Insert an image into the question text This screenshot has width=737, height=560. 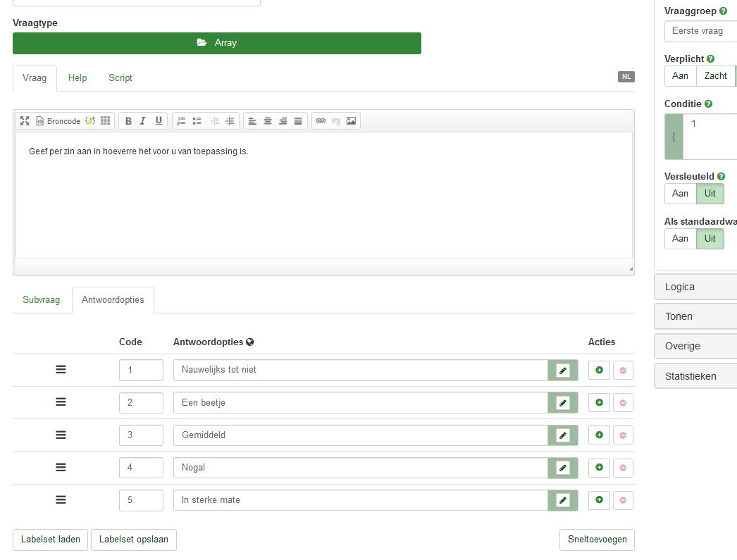[x=351, y=121]
